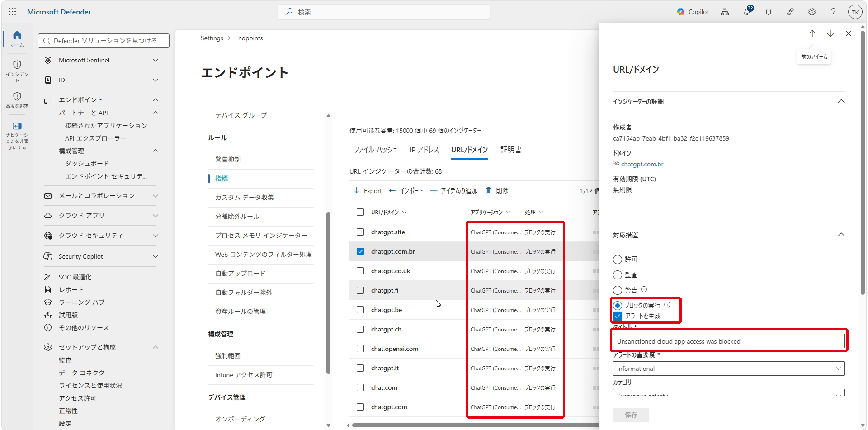Uncheck the chatgpt.com.br row checkbox
Image resolution: width=868 pixels, height=430 pixels.
click(360, 251)
